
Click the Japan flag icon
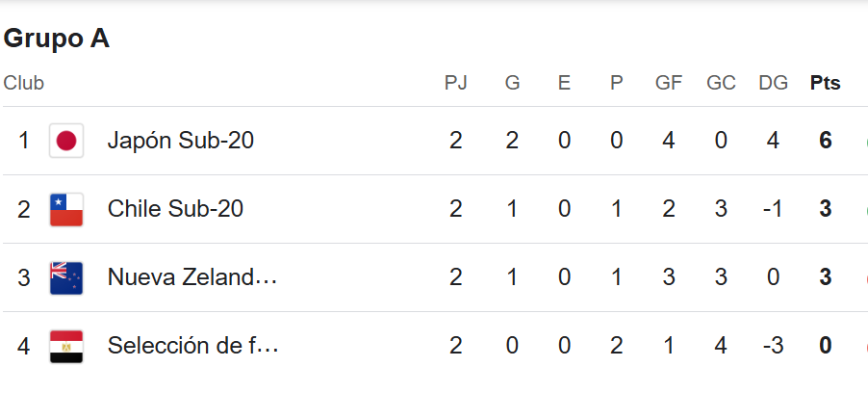pos(66,141)
